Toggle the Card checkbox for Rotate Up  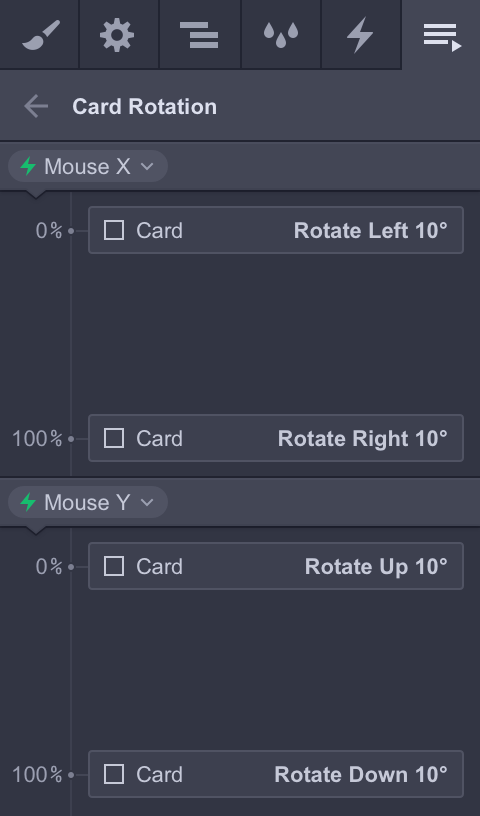tap(114, 566)
